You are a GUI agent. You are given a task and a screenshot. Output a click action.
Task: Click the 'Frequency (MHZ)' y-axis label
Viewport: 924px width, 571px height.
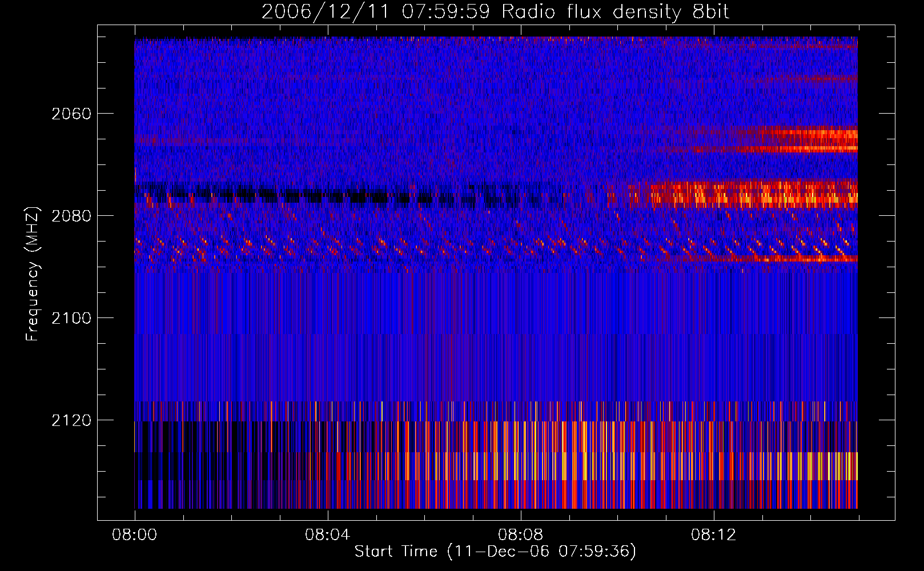click(x=33, y=274)
